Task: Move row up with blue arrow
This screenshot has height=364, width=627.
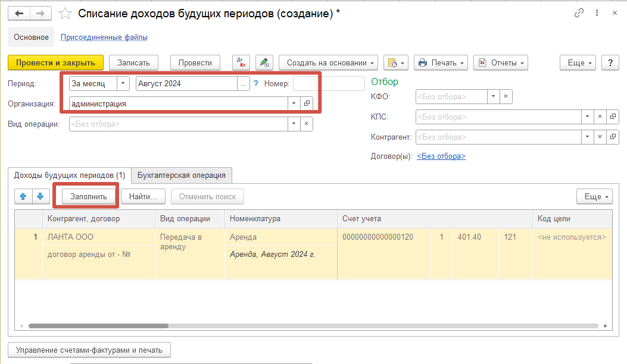Action: (23, 196)
